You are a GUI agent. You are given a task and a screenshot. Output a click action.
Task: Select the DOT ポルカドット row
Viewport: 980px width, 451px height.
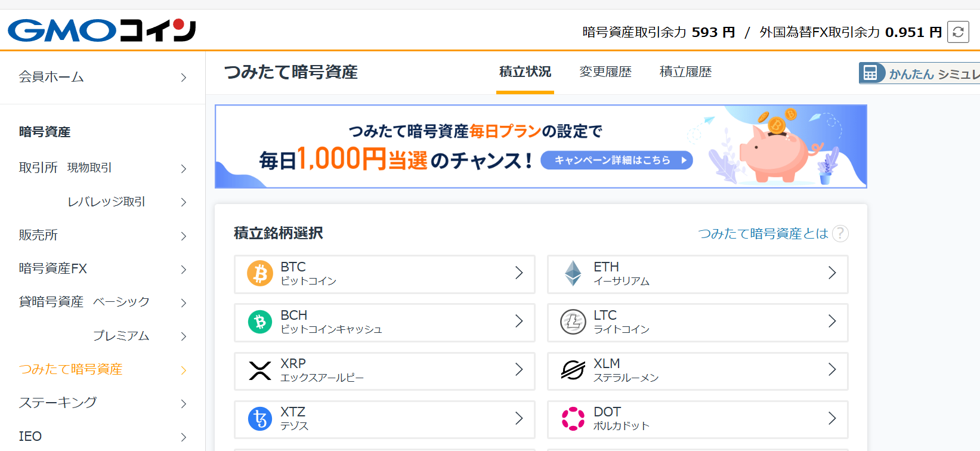[698, 419]
